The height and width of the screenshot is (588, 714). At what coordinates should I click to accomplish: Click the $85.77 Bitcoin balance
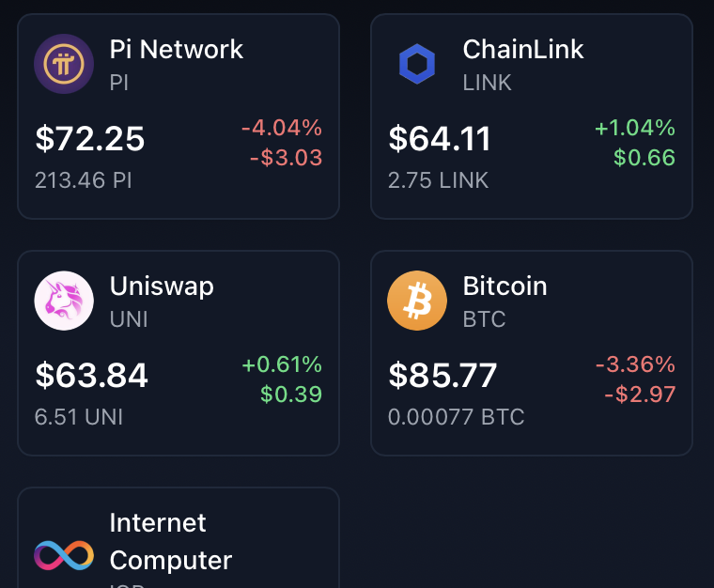442,375
